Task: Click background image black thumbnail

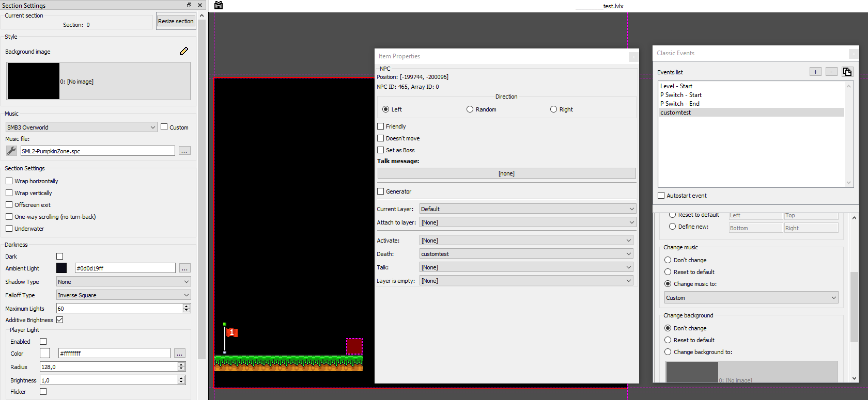Action: (34, 81)
